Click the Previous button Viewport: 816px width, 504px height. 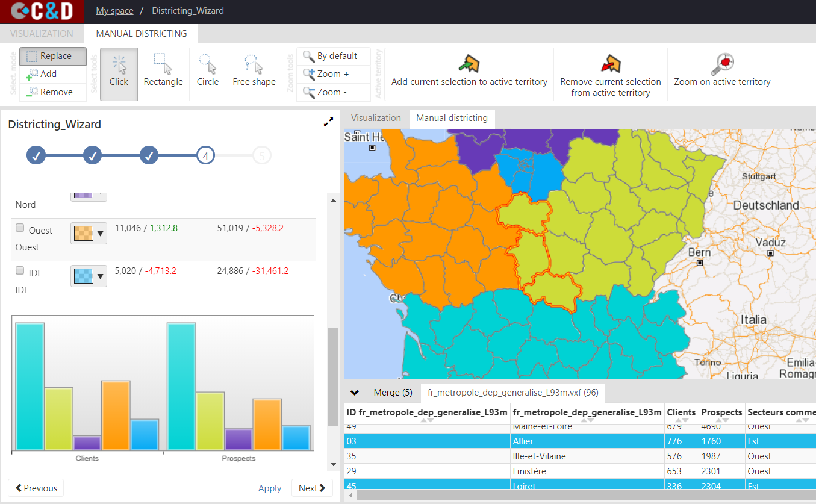click(36, 488)
